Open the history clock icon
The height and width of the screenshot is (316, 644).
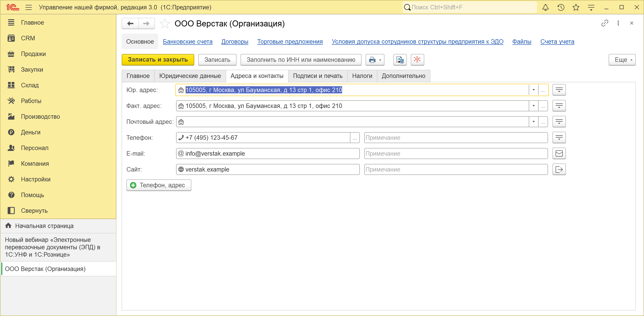(x=561, y=7)
